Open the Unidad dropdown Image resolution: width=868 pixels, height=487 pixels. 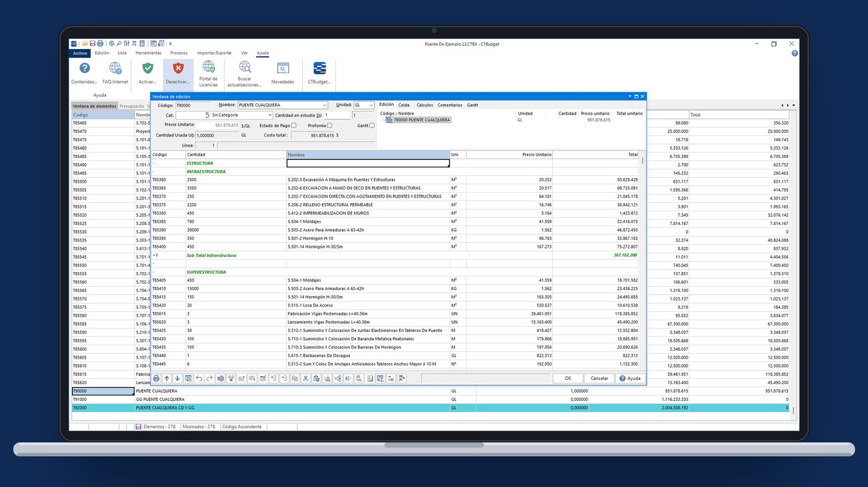click(371, 105)
